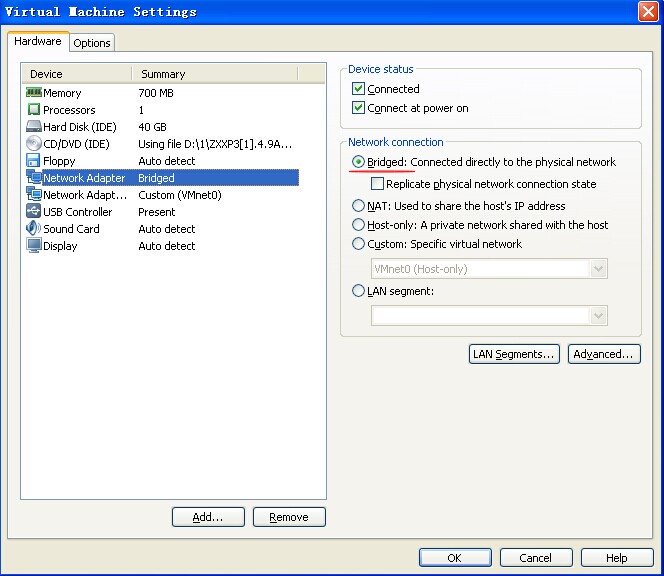The height and width of the screenshot is (576, 664).
Task: Click the Display monitor icon
Action: 34,245
